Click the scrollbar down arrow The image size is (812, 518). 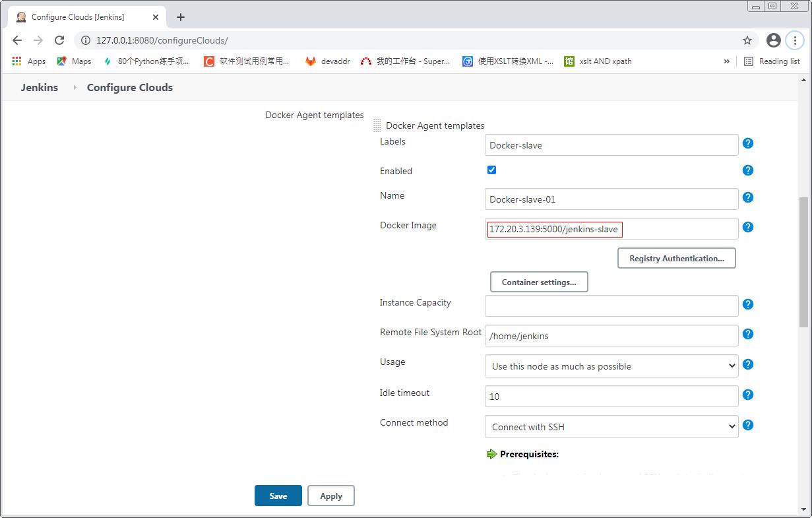click(x=803, y=509)
